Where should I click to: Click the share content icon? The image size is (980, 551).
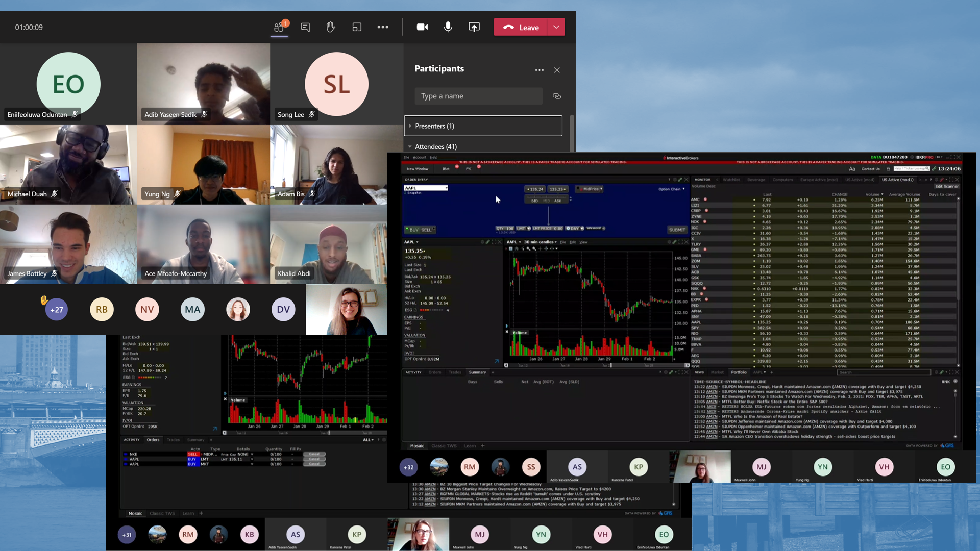[x=474, y=27]
